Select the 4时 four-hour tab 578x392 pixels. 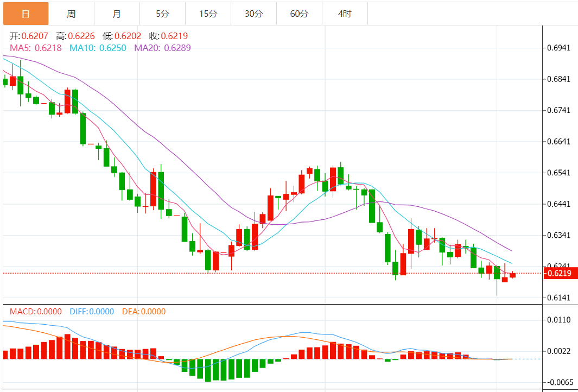click(x=345, y=14)
